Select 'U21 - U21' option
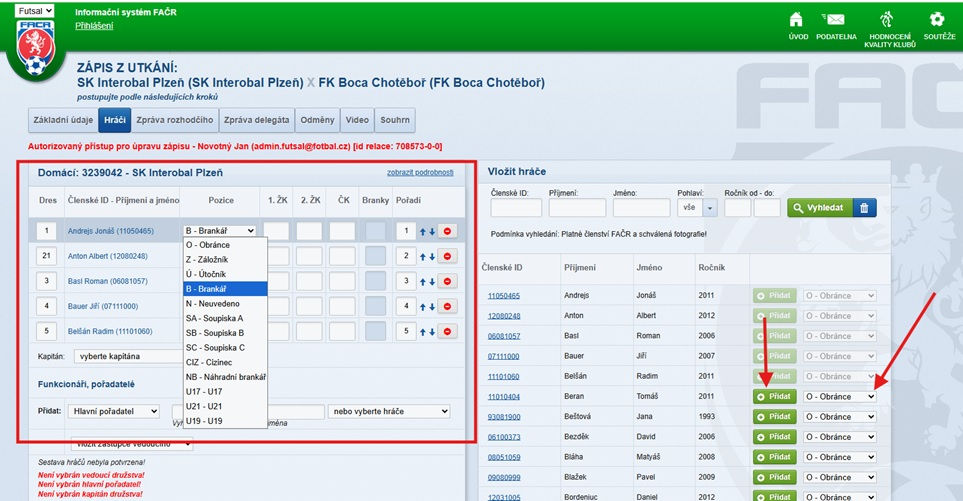The width and height of the screenshot is (963, 501). [x=225, y=406]
